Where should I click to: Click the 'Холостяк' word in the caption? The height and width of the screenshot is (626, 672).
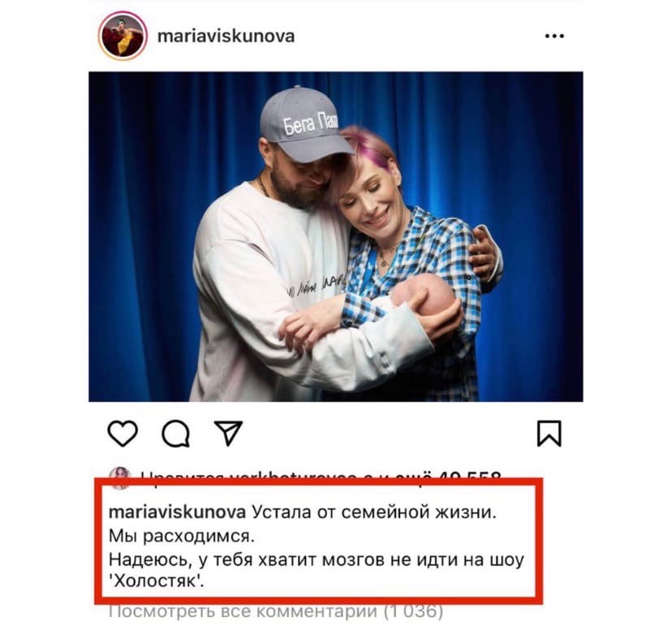(157, 581)
